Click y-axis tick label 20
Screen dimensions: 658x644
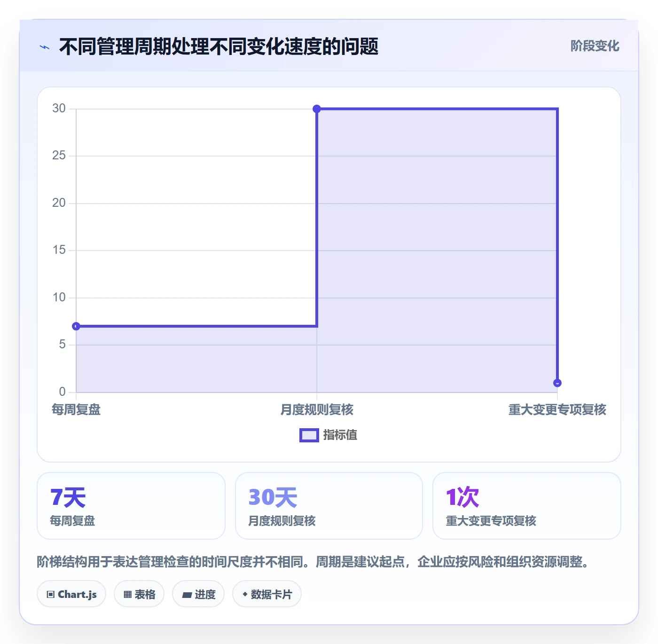[59, 203]
